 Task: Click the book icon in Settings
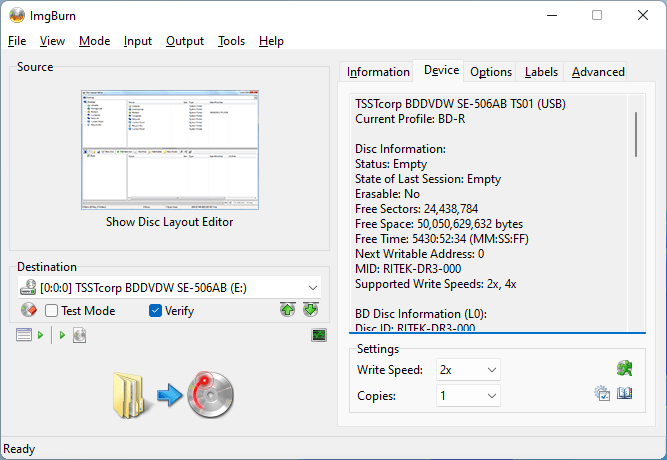click(x=624, y=395)
